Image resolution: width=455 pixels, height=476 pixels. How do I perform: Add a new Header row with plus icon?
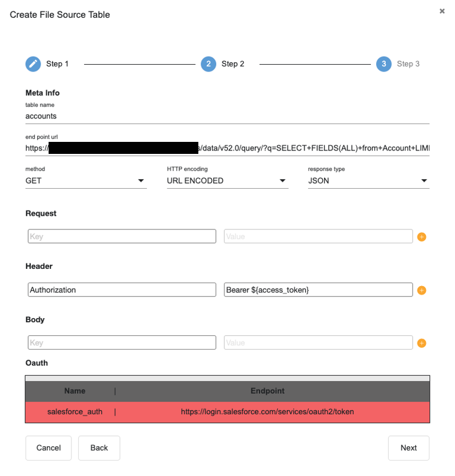[x=422, y=290]
